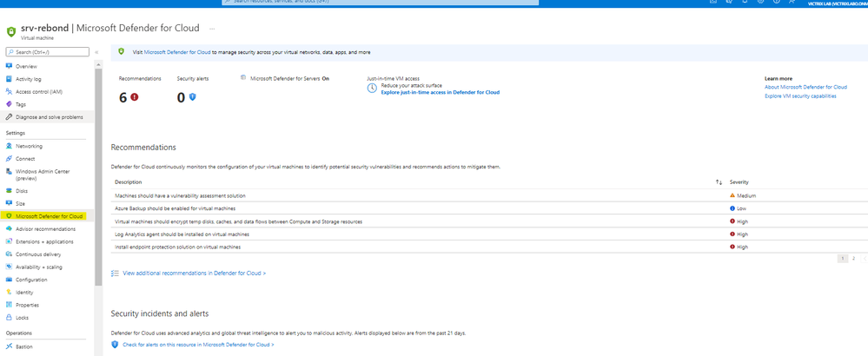This screenshot has height=356, width=868.
Task: Click the red alert icon beside recommendations count 6
Action: pyautogui.click(x=135, y=96)
